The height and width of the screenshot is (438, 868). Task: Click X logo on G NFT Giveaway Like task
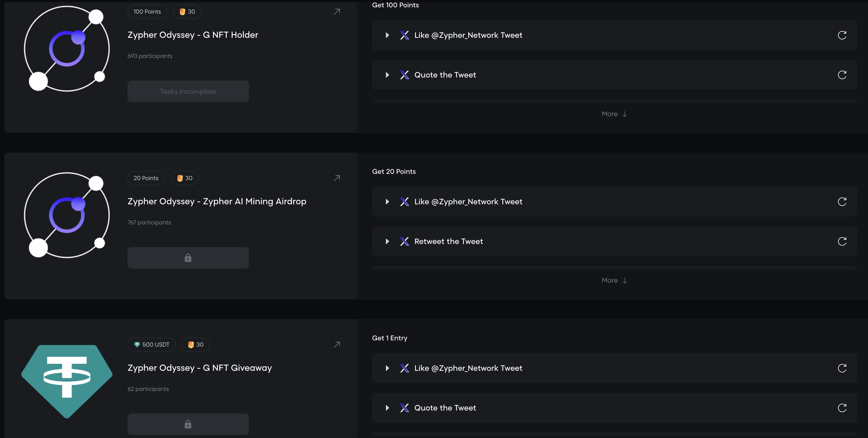[404, 368]
